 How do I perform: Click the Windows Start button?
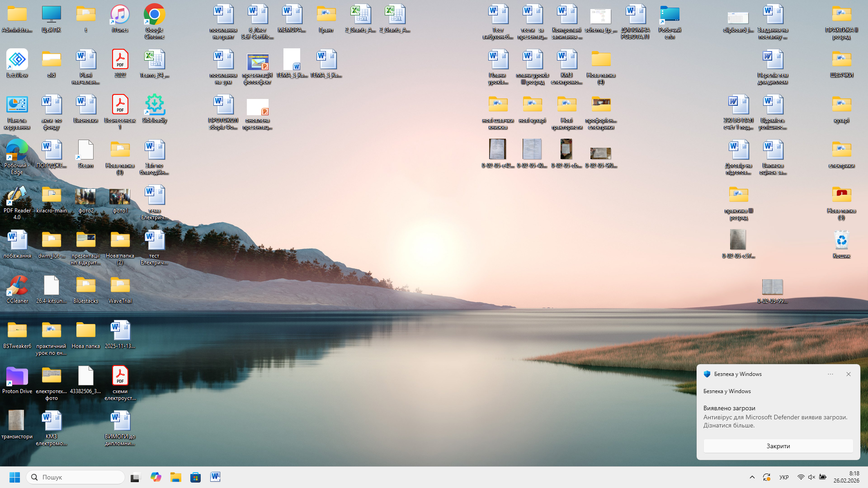(14, 477)
